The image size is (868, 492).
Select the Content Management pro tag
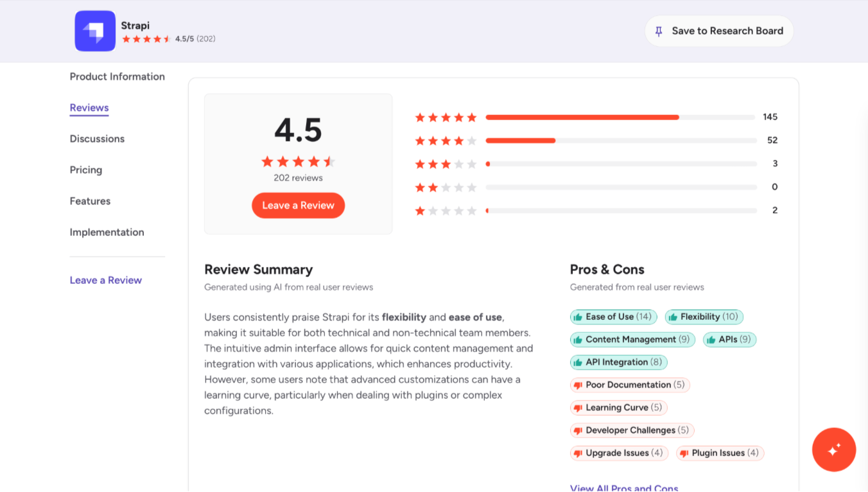point(632,340)
